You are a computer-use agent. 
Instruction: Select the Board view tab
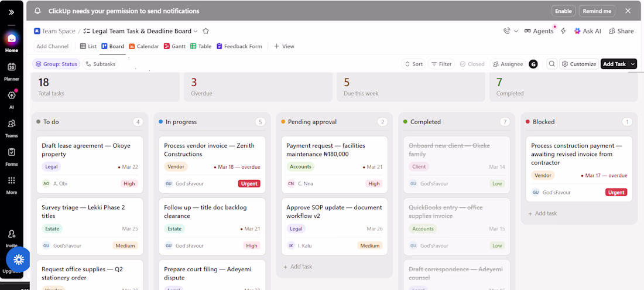coord(112,46)
